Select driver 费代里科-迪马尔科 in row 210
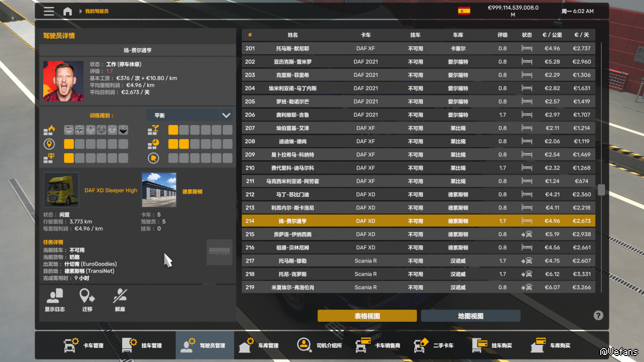The width and height of the screenshot is (644, 362). coord(418,168)
